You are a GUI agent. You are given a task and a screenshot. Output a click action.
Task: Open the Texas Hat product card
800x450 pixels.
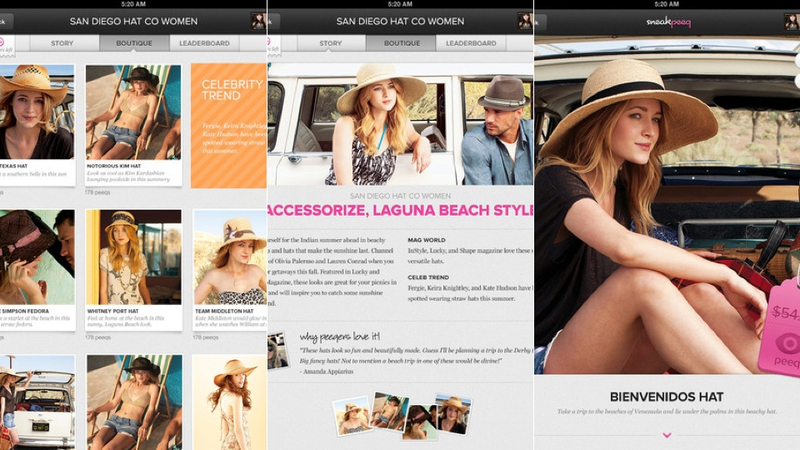37,124
